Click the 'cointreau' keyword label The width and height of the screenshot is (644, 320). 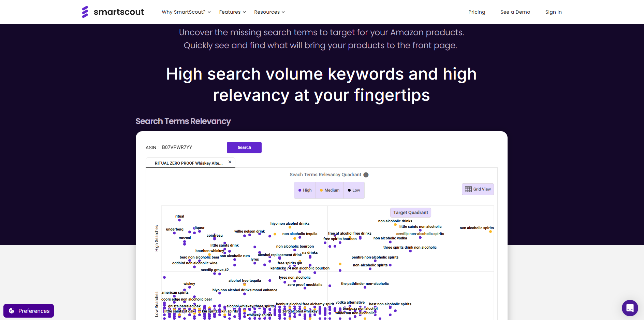215,235
